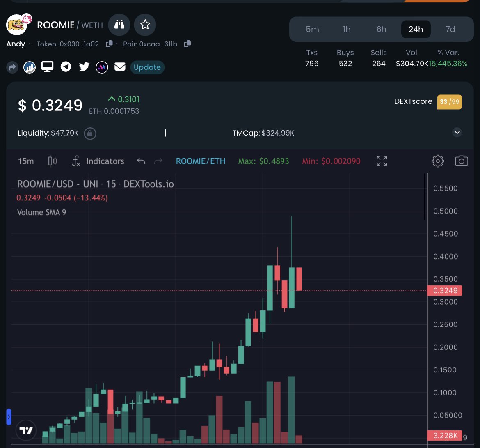Click the ROOMIE token avatar image
This screenshot has width=480, height=448.
(16, 25)
